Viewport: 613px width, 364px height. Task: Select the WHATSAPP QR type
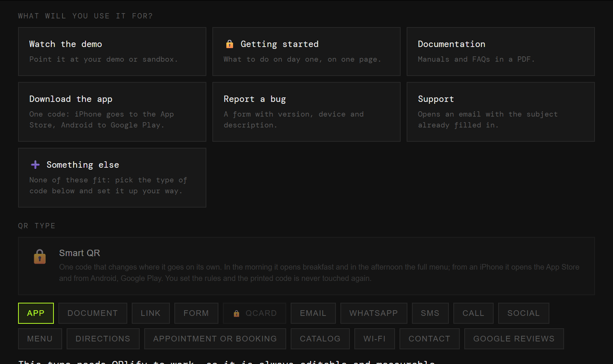point(374,313)
